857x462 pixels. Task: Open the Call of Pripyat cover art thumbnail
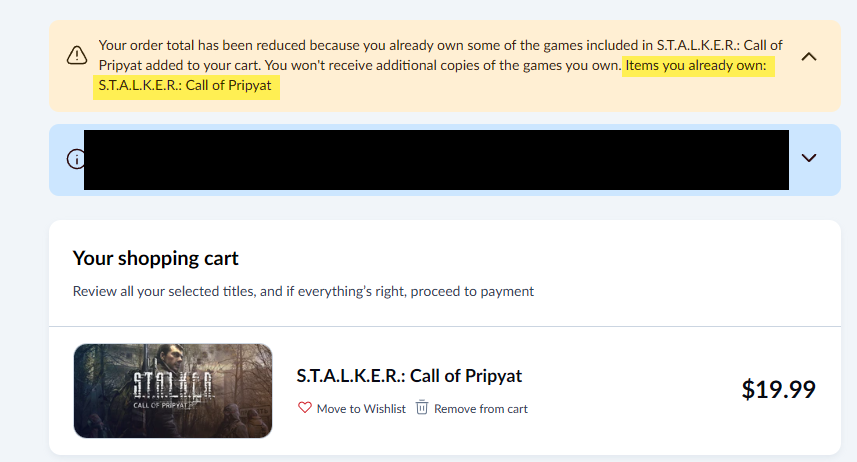coord(173,390)
